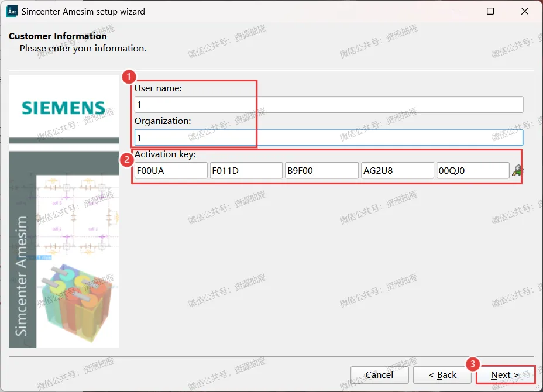Select the second key field F011D
The image size is (543, 392).
pos(246,171)
